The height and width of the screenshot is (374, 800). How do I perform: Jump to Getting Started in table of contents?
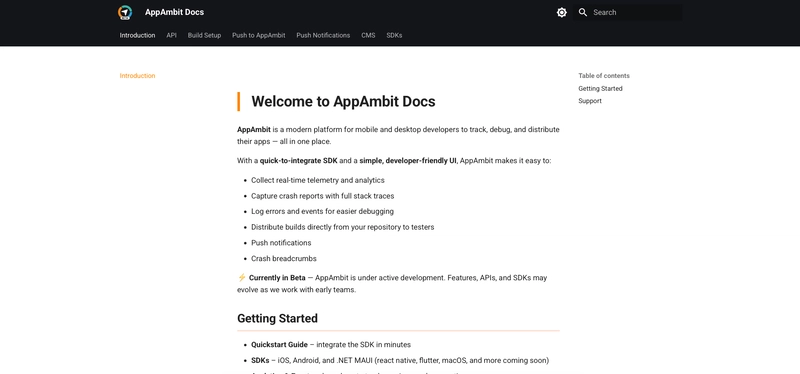600,88
